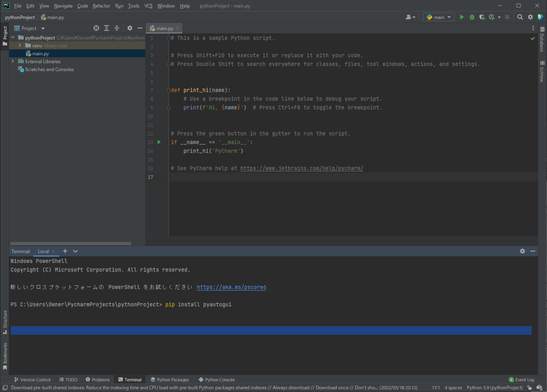Click the green inspection checkmark in editor

tap(532, 39)
